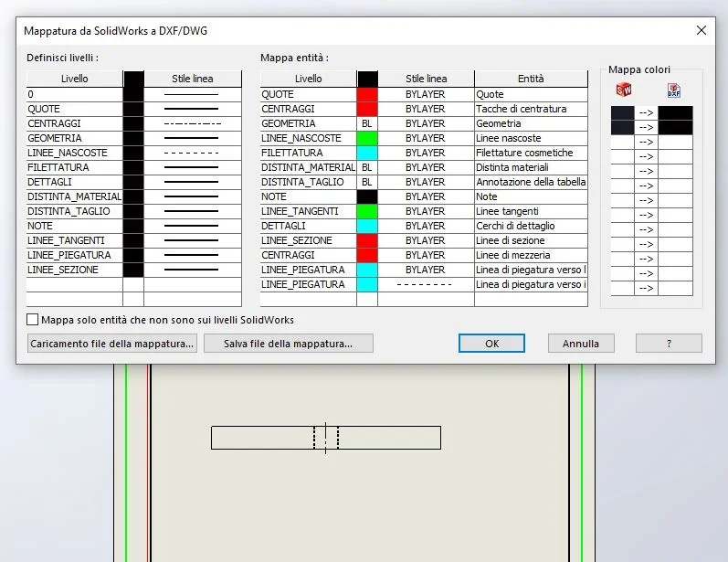Select LINEE_TANGENTI layer in Definisci livelli
Viewport: 728px width, 562px height.
click(75, 240)
